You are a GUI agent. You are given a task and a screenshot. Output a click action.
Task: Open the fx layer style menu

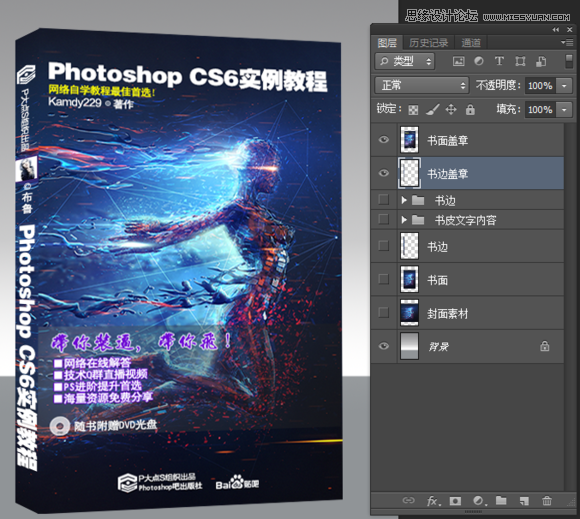click(x=434, y=501)
